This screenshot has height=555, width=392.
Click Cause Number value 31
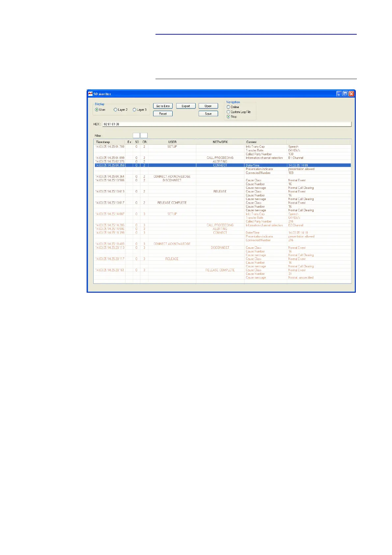[290, 274]
